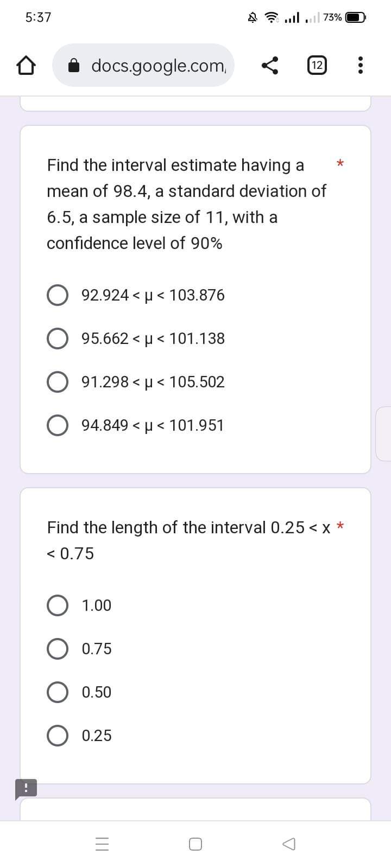This screenshot has width=391, height=868.
Task: Tap the padlock icon in the address bar
Action: click(75, 66)
